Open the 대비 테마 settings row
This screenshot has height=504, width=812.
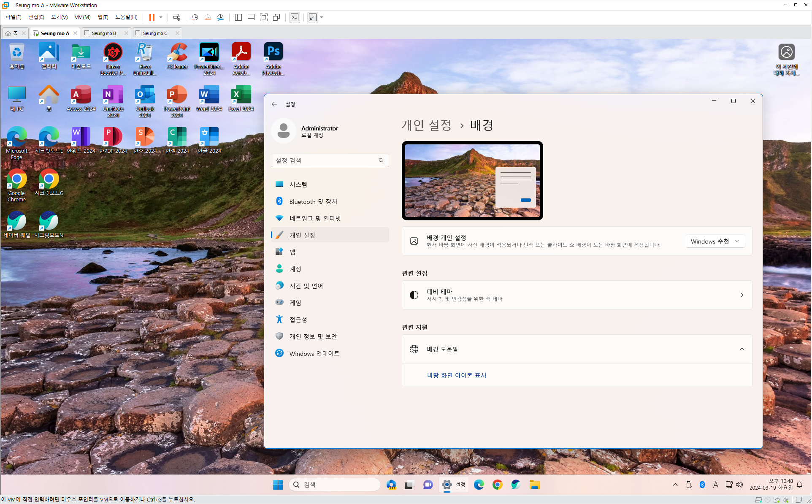click(577, 295)
